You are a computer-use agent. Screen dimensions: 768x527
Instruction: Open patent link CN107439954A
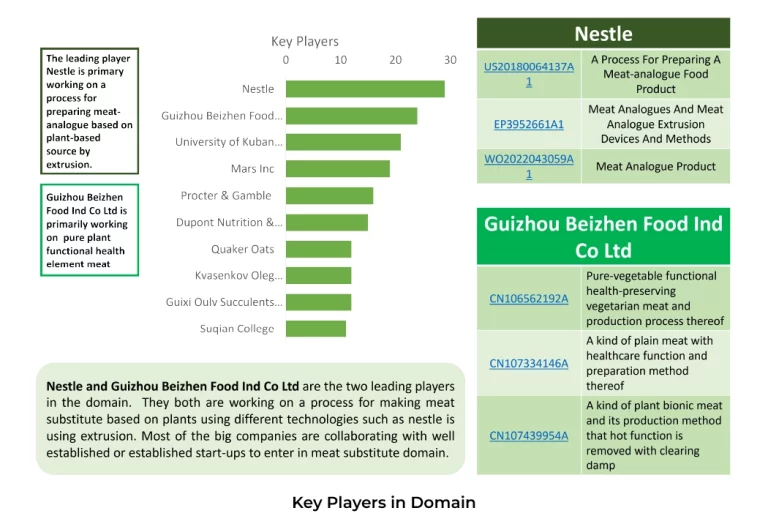(528, 436)
